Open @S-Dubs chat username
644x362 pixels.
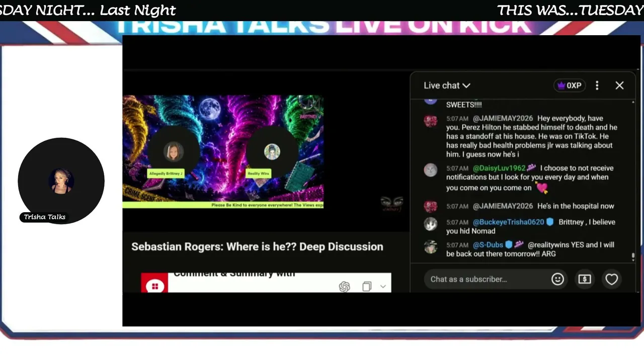pyautogui.click(x=488, y=245)
